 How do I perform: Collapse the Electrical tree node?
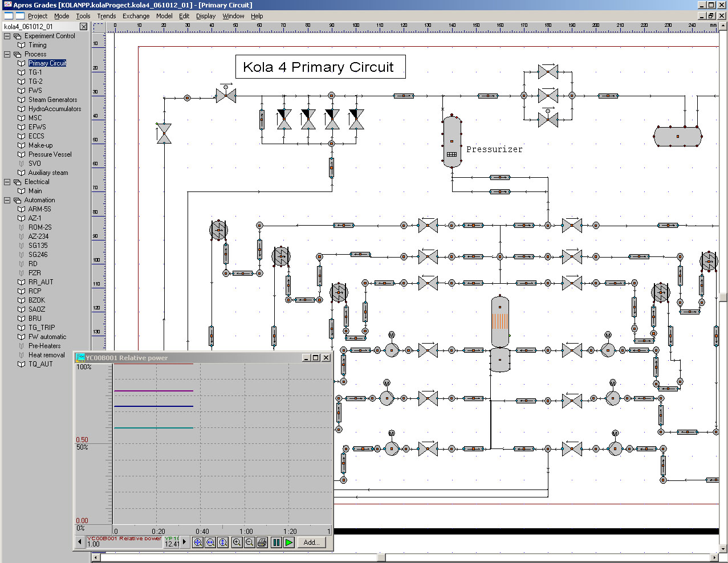pos(7,182)
